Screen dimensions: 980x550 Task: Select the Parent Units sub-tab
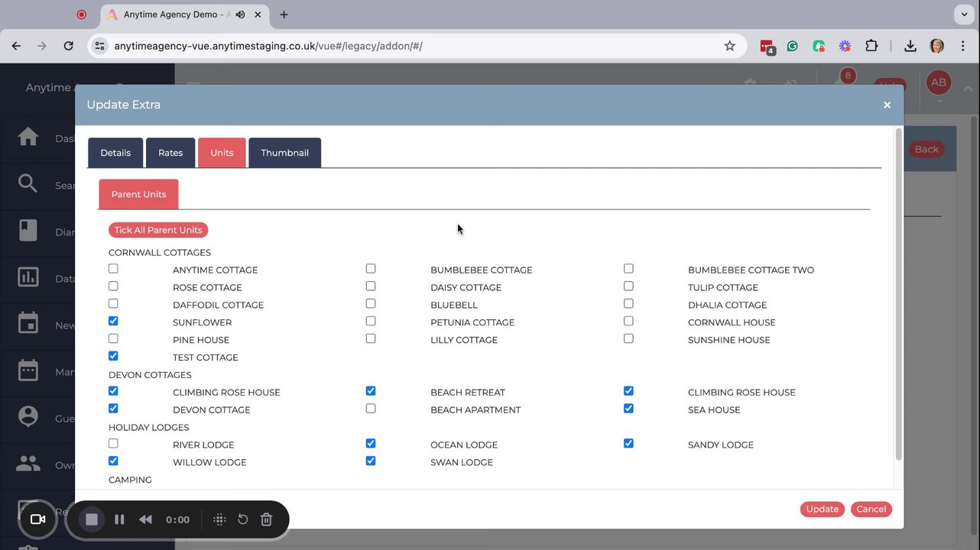(138, 194)
